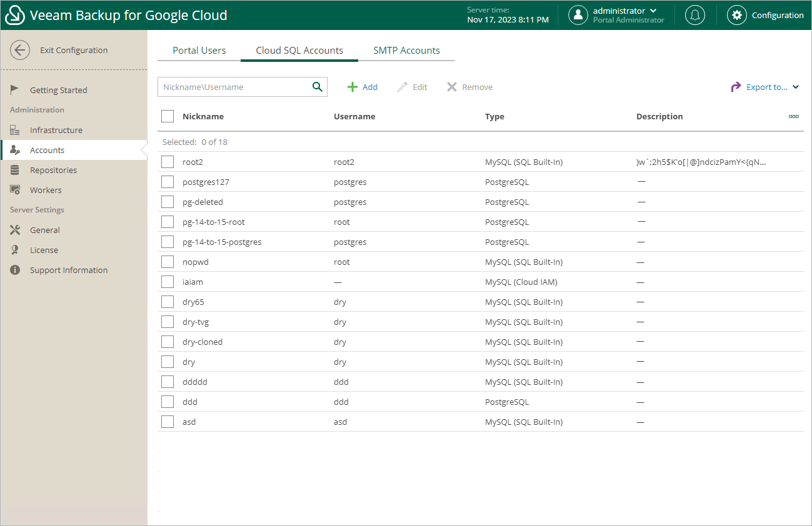Open License settings in sidebar

(x=44, y=250)
